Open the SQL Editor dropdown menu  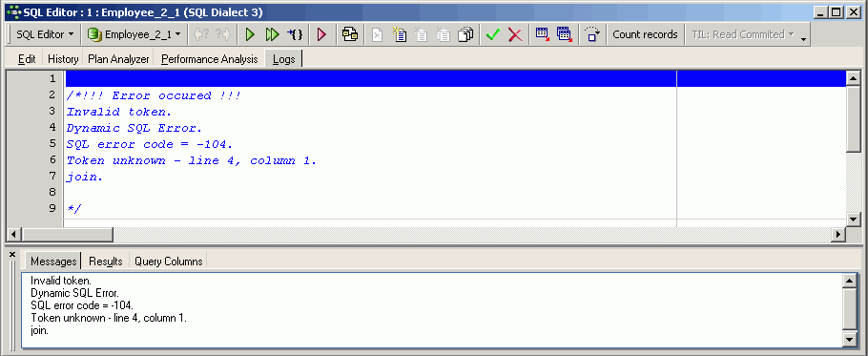coord(45,34)
